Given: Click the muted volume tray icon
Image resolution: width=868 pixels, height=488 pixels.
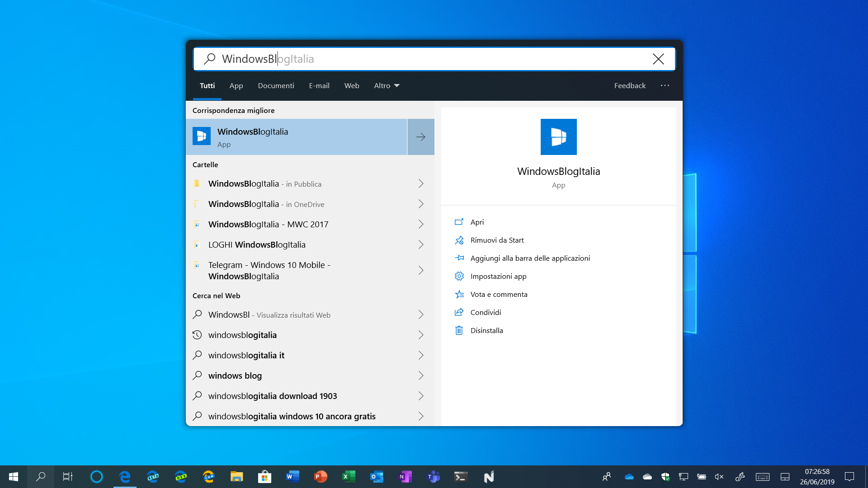Looking at the screenshot, I should 719,477.
